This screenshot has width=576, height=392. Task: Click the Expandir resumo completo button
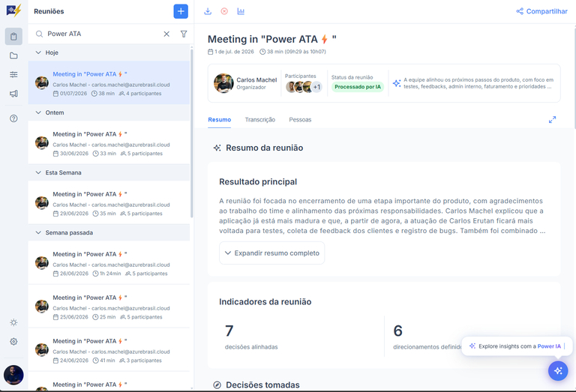[x=271, y=253]
